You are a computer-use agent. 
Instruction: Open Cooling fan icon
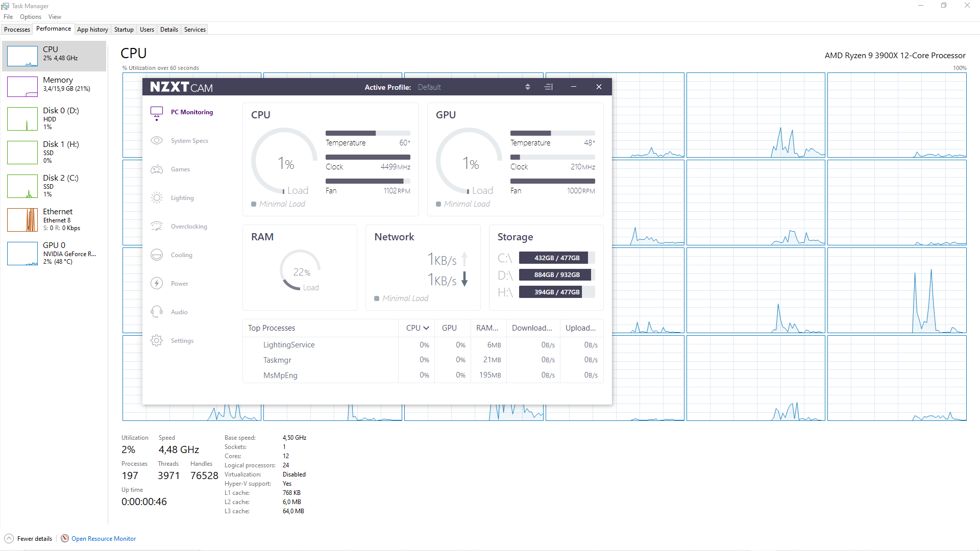(x=157, y=255)
